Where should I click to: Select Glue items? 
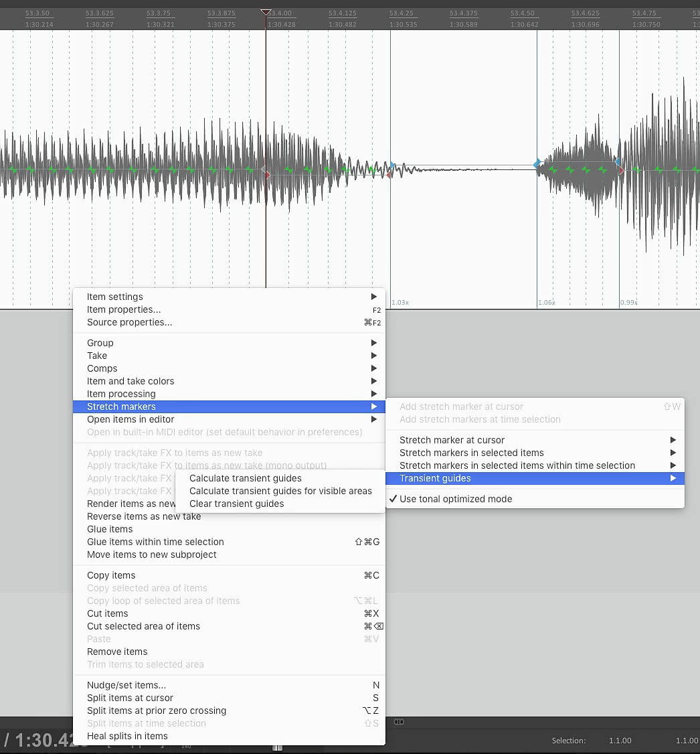229,530
